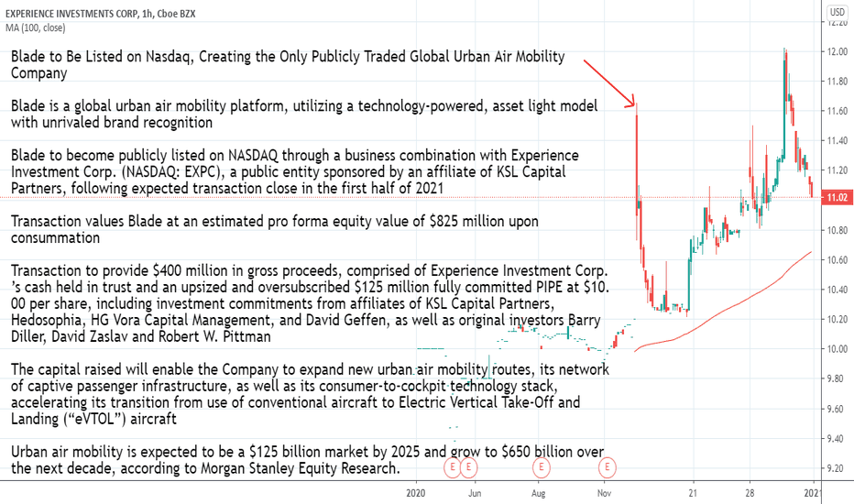Click the USD currency label
The image size is (854, 504).
[x=837, y=12]
